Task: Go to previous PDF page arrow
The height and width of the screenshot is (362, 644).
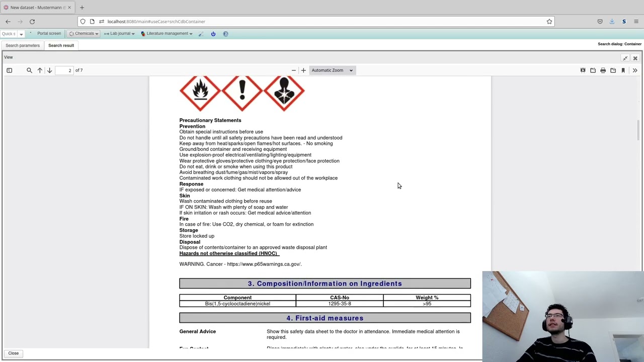Action: click(x=40, y=70)
